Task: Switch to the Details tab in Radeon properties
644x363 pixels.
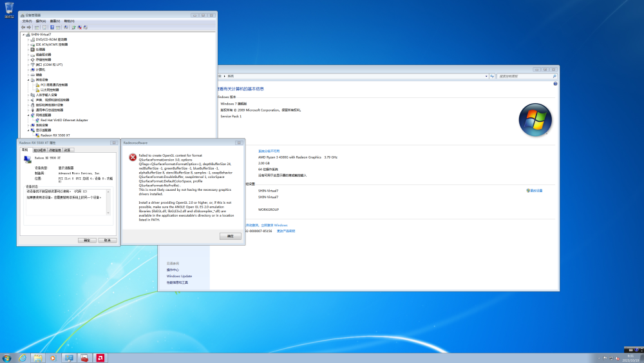Action: (x=55, y=150)
